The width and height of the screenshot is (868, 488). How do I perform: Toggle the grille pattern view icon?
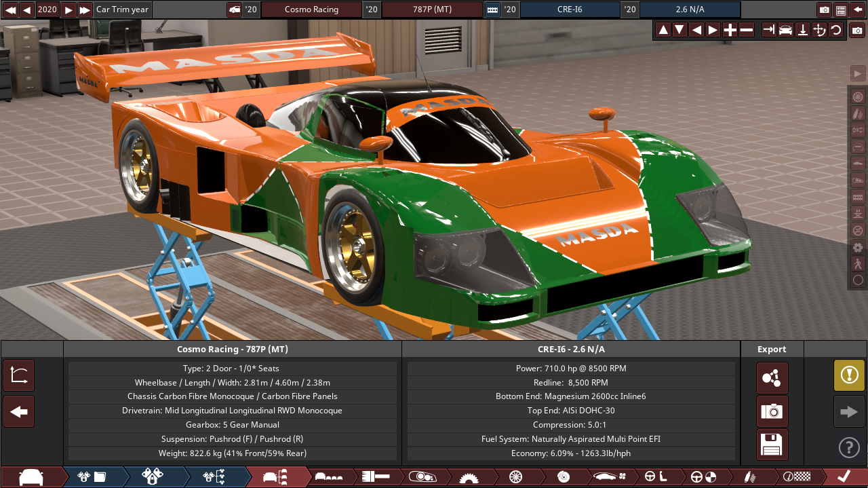(858, 197)
